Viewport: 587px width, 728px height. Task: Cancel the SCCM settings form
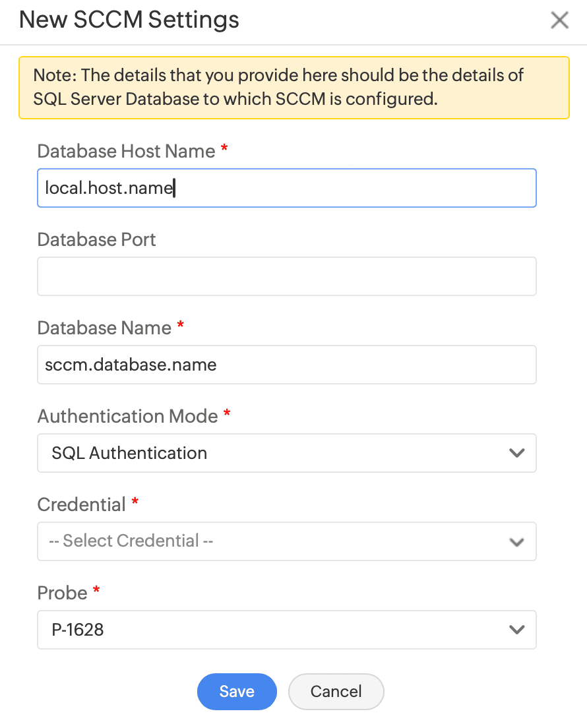pos(336,691)
